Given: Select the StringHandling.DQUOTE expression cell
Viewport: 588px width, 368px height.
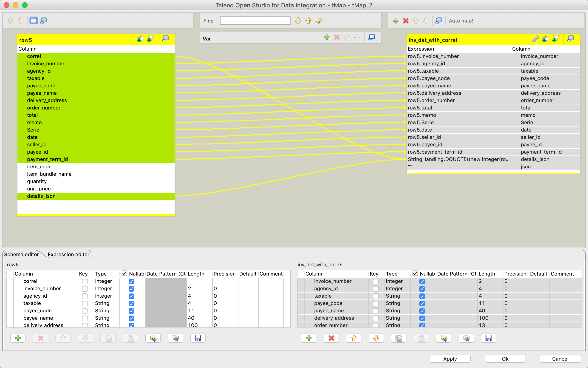Looking at the screenshot, I should [x=459, y=159].
